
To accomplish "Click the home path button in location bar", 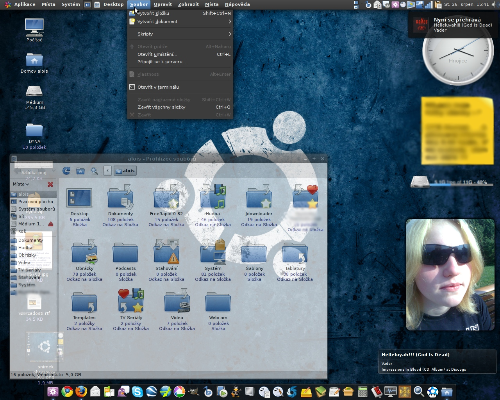I will [x=125, y=171].
